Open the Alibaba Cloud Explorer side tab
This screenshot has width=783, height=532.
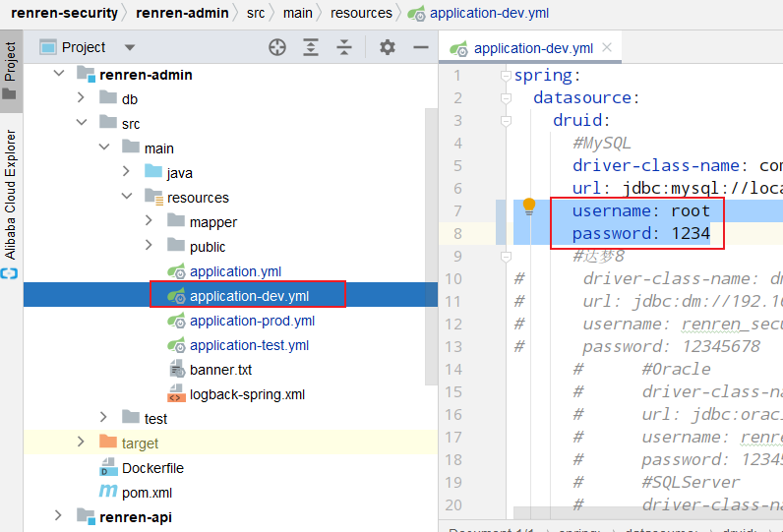(11, 194)
